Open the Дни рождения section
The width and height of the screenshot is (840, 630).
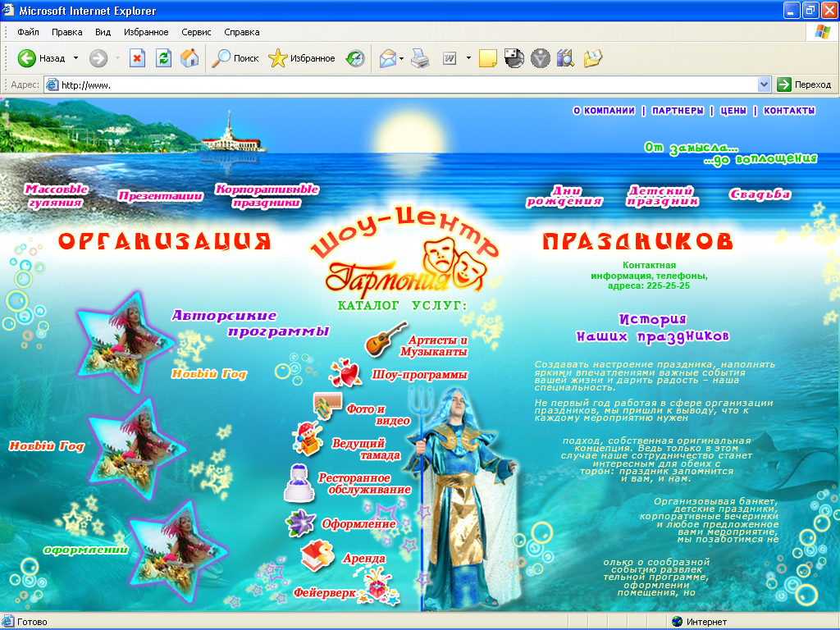pyautogui.click(x=564, y=196)
